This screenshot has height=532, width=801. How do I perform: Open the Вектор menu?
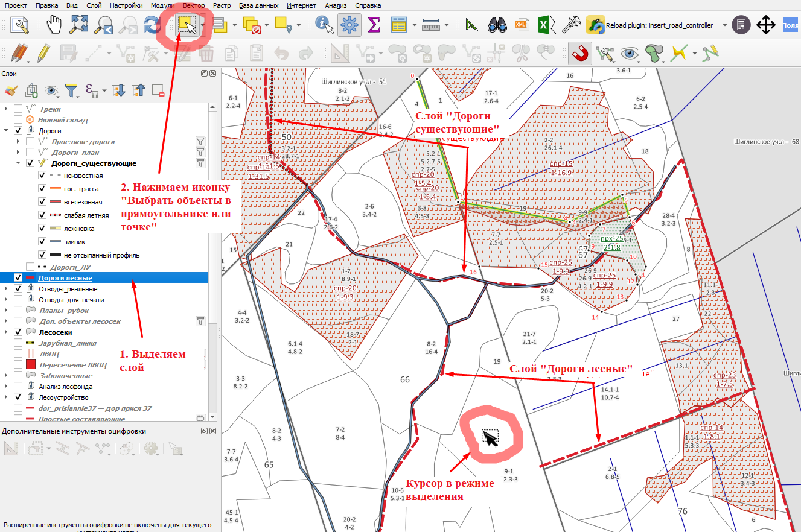[193, 5]
